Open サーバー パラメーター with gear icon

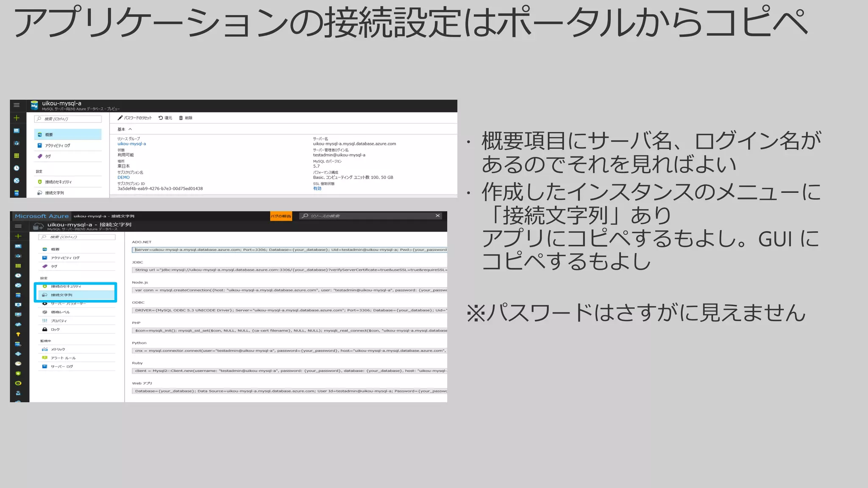click(x=68, y=303)
